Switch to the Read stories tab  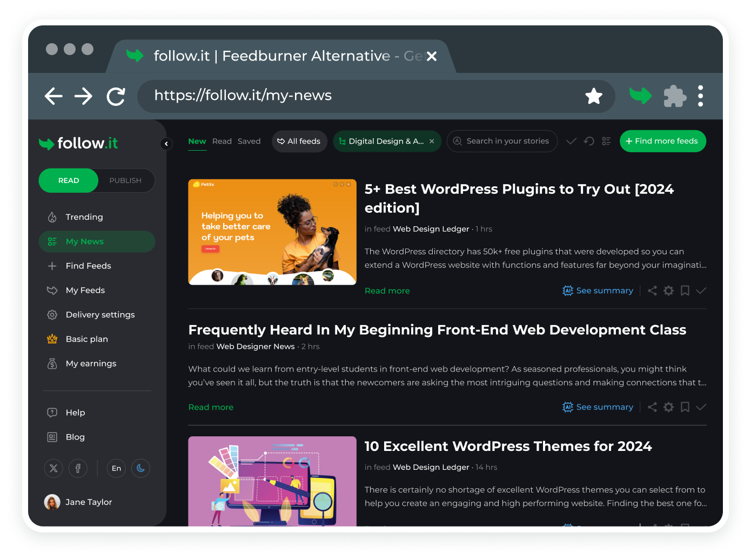point(222,141)
